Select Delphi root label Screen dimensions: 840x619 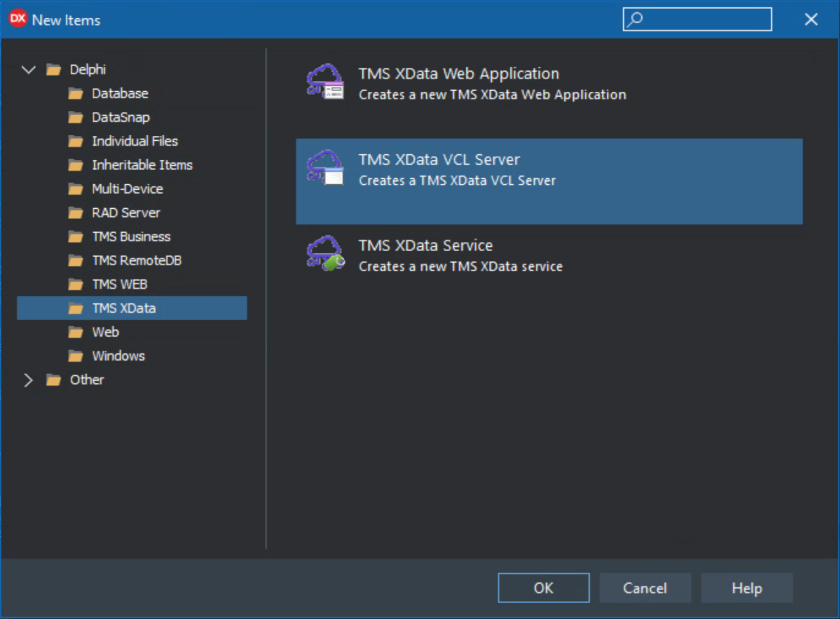(x=87, y=70)
